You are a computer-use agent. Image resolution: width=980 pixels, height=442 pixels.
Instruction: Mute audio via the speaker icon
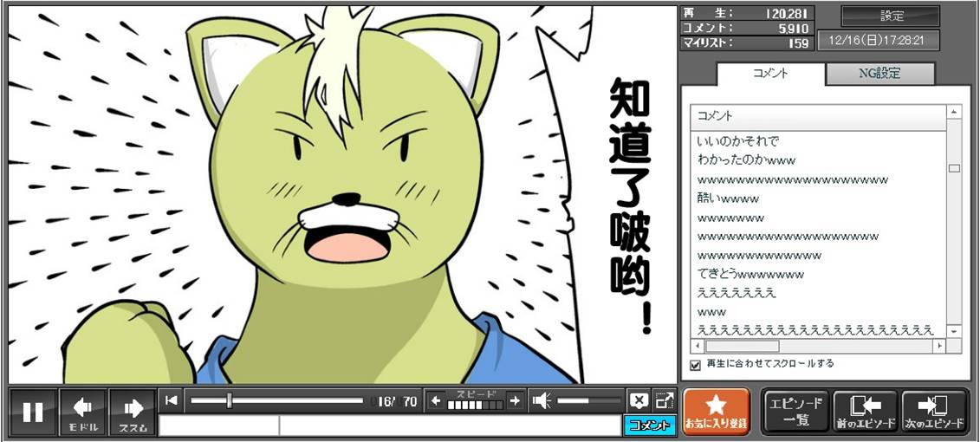pos(542,400)
